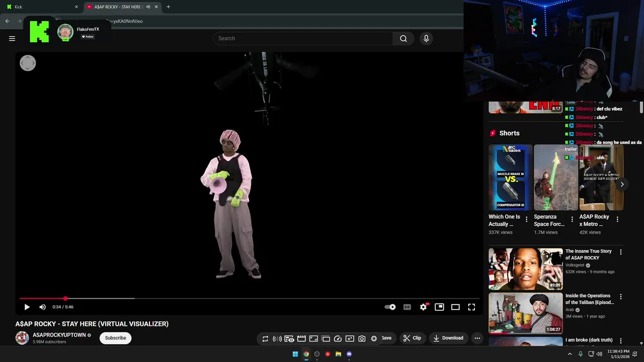Open options for Speranza Space Force Short
644x362 pixels.
click(x=572, y=219)
